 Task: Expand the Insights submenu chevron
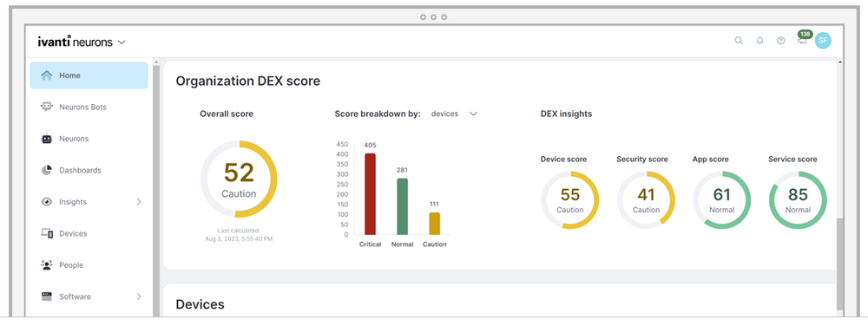click(x=139, y=202)
